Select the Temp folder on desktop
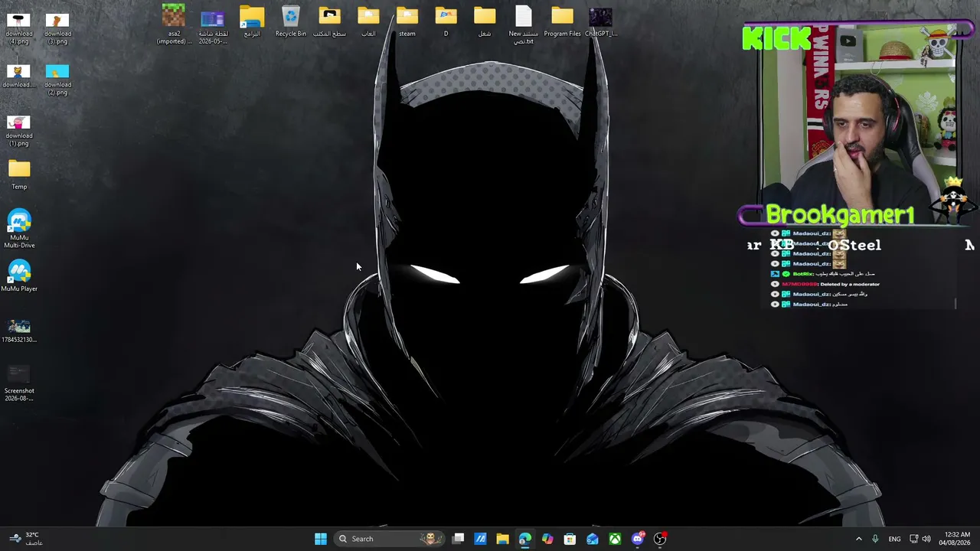This screenshot has width=980, height=551. point(19,174)
